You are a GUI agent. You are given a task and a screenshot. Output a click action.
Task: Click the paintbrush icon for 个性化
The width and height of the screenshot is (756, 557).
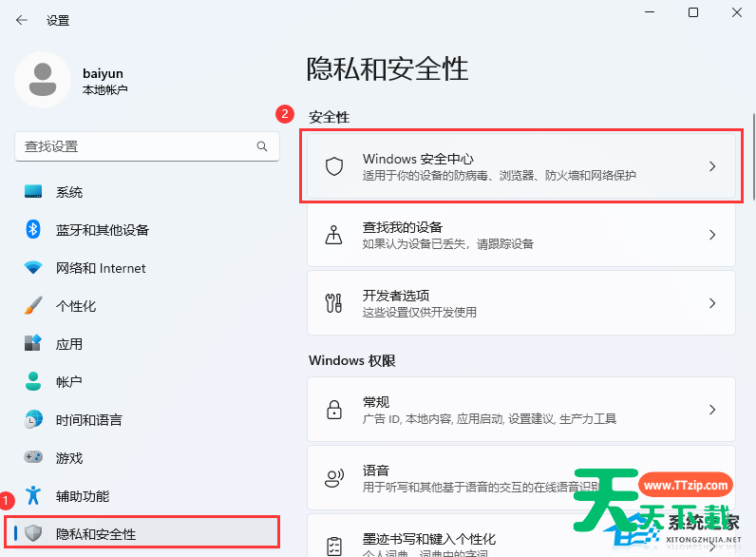coord(33,305)
